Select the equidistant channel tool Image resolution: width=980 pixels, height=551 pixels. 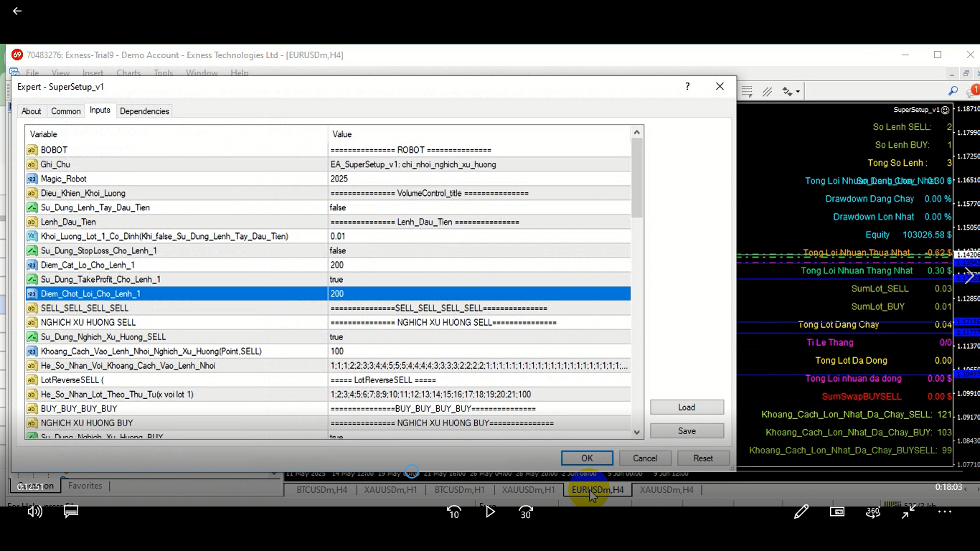767,91
